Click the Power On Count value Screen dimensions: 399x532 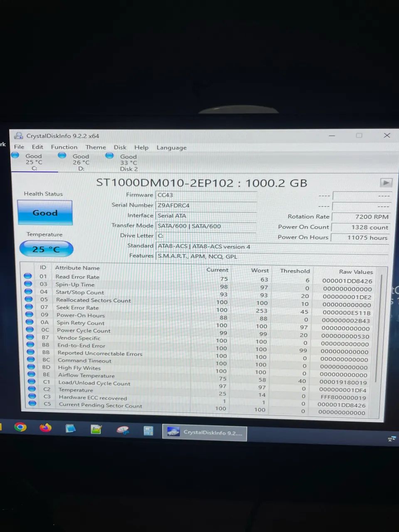(x=361, y=227)
